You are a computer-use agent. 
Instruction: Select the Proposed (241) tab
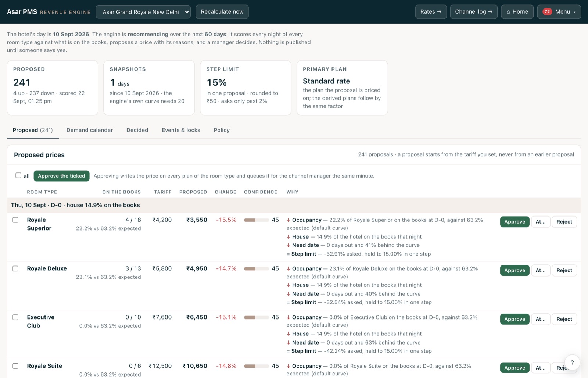[33, 130]
